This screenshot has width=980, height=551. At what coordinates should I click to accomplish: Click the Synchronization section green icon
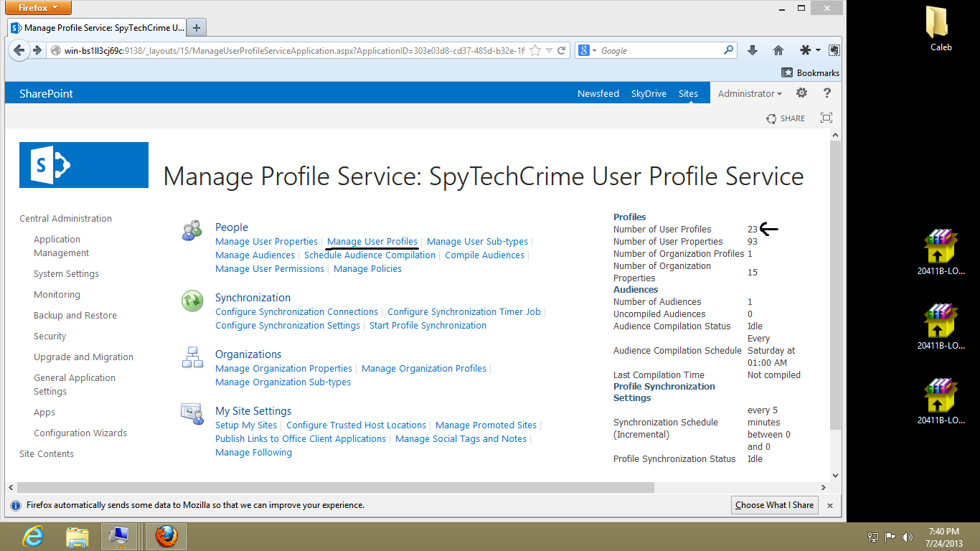pyautogui.click(x=192, y=301)
